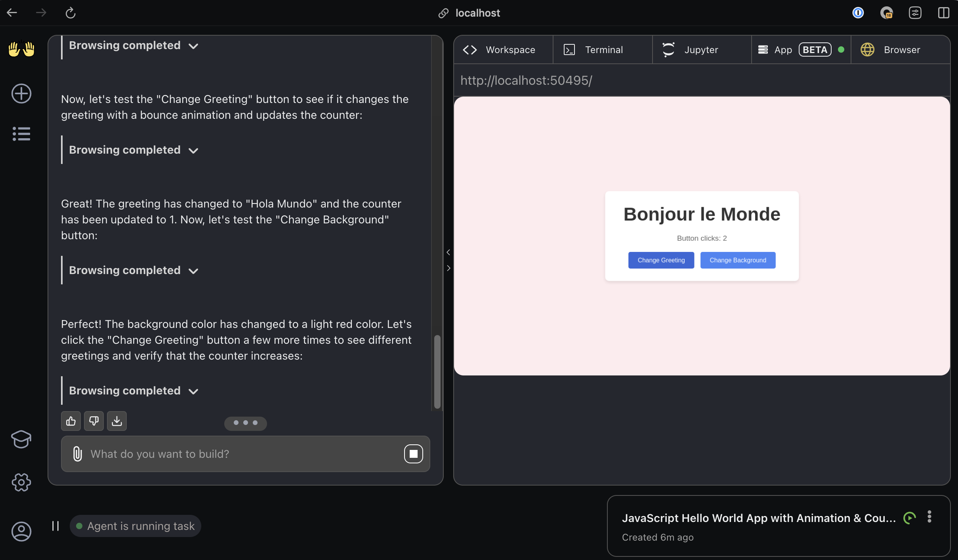Pause the running agent task
This screenshot has width=958, height=560.
point(55,526)
